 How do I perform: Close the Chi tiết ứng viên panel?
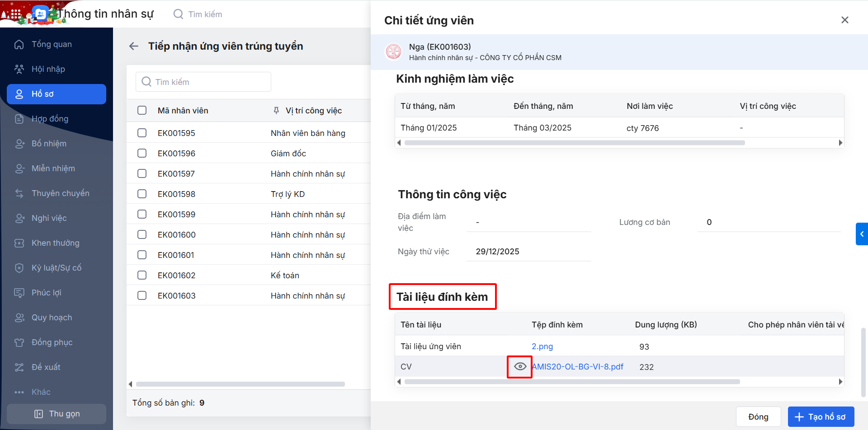(x=844, y=20)
